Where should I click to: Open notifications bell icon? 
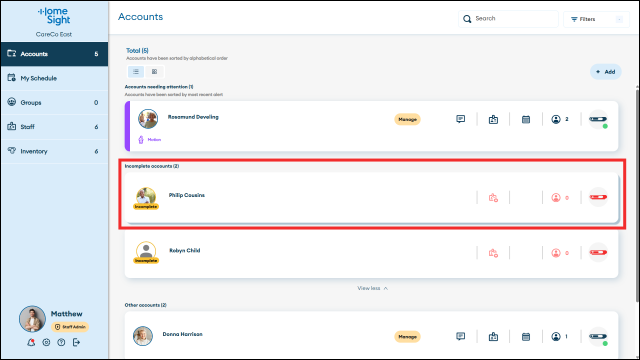(x=31, y=342)
